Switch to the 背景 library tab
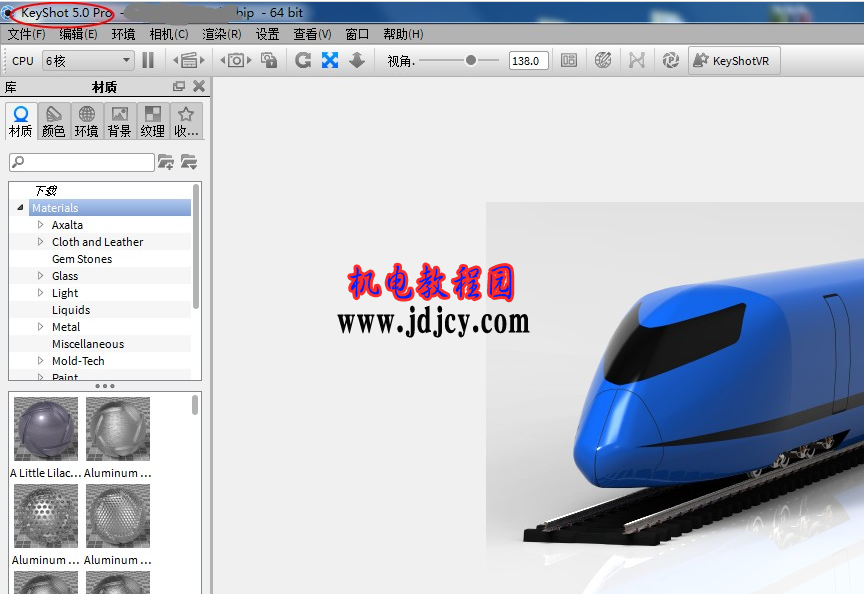The height and width of the screenshot is (599, 864). click(120, 122)
